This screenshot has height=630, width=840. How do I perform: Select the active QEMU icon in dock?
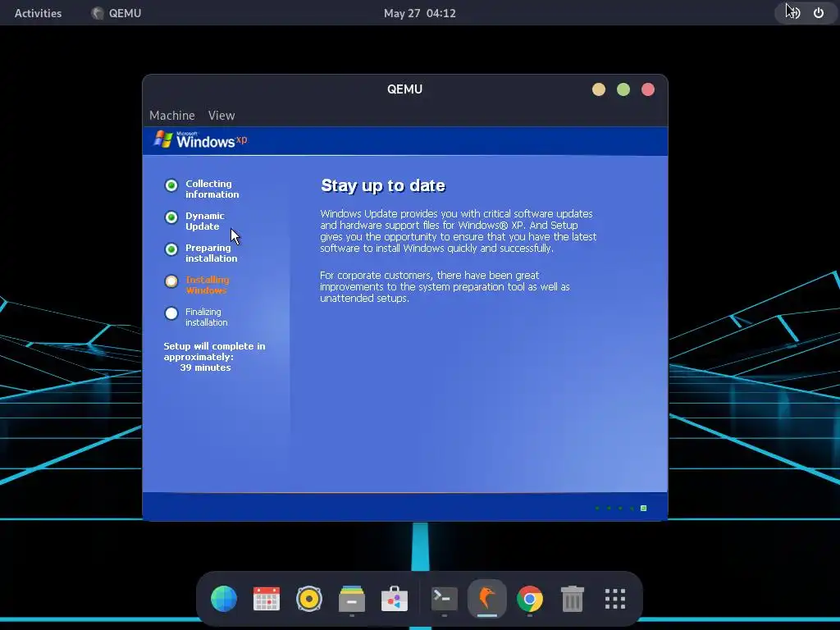click(487, 598)
